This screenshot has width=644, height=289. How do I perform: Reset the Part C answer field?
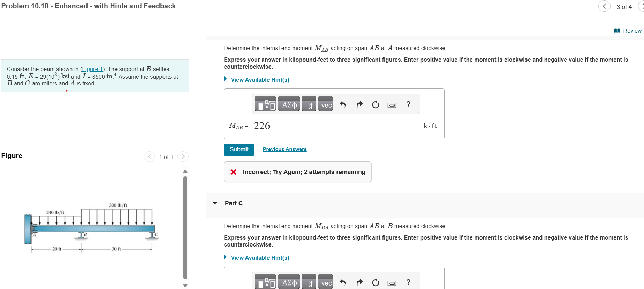[x=376, y=282]
